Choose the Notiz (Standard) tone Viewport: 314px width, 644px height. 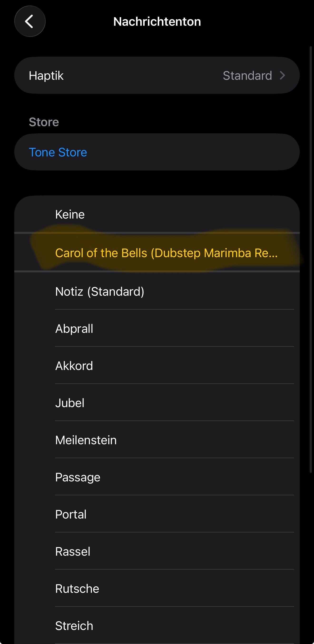click(100, 291)
